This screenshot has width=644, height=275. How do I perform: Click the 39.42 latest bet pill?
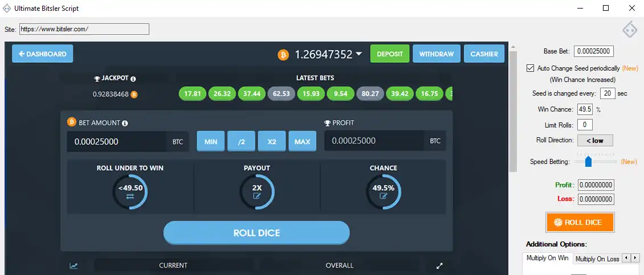400,93
